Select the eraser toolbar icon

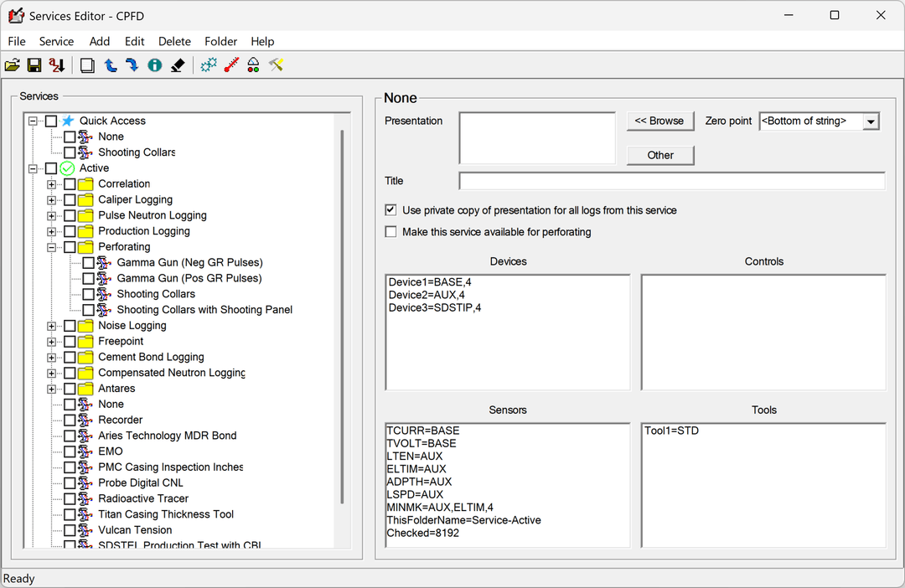(178, 64)
